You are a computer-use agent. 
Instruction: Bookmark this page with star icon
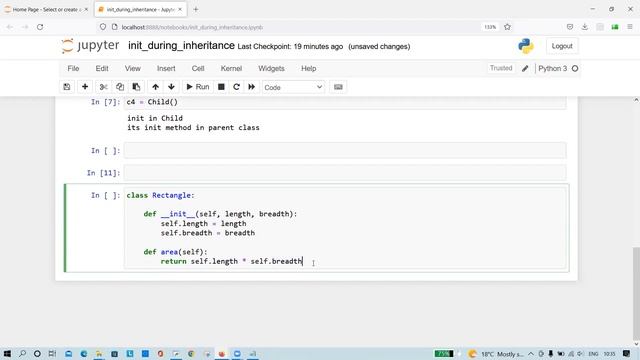click(507, 27)
